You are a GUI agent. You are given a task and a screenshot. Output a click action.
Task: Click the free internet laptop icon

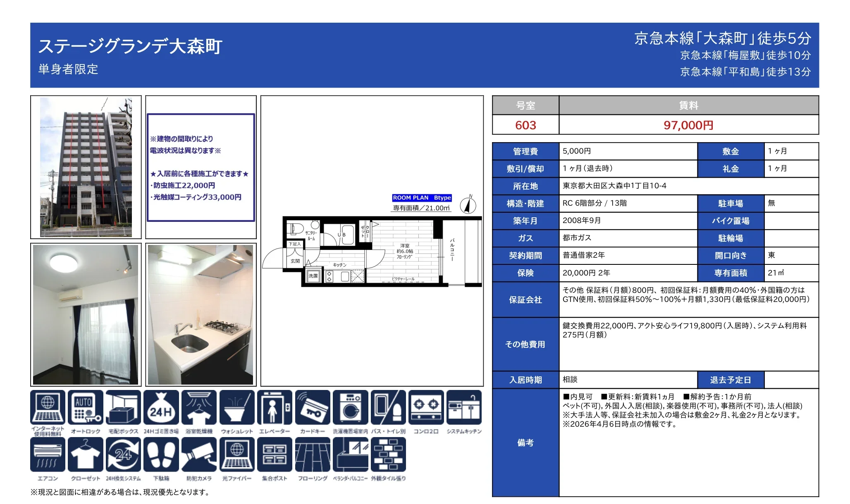coord(48,407)
